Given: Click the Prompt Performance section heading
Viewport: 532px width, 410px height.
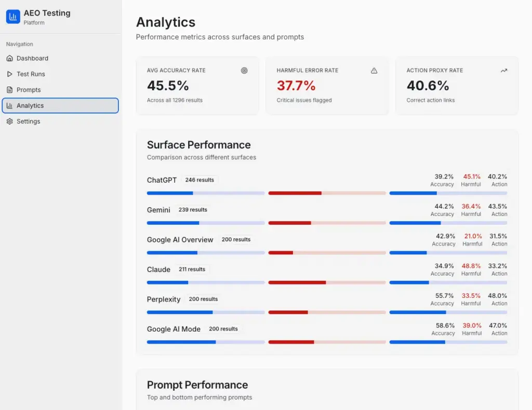Looking at the screenshot, I should coord(197,385).
